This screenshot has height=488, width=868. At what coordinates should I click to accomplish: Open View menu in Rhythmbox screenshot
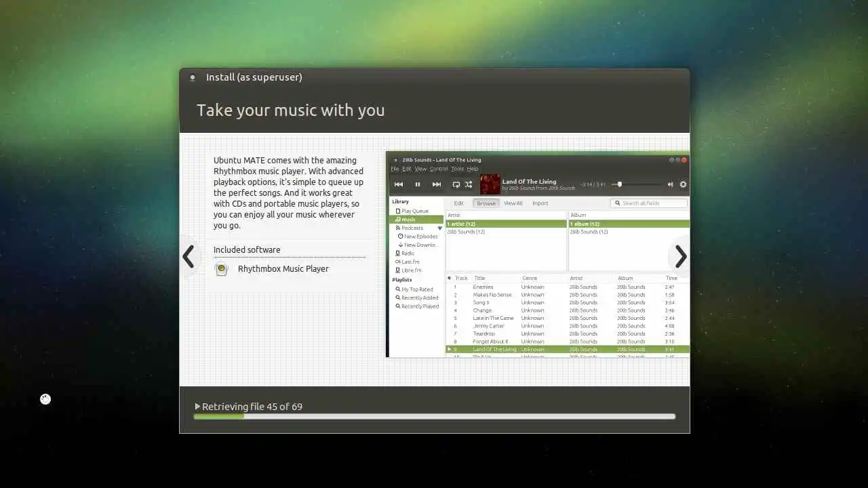(420, 169)
